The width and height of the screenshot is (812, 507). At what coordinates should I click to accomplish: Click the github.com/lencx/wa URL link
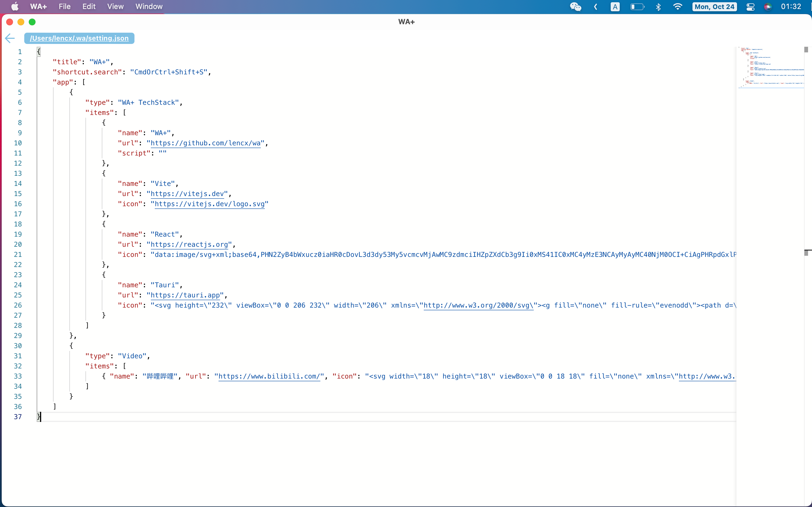205,143
